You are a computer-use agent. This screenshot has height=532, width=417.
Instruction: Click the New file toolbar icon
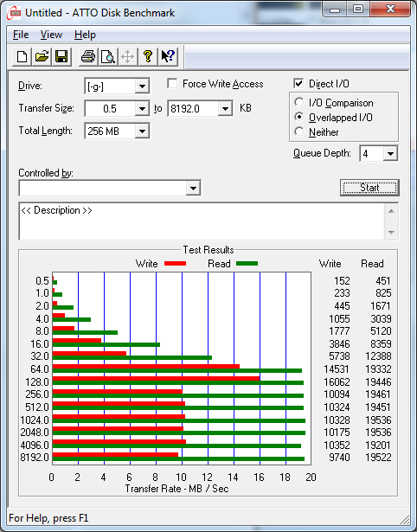tap(22, 56)
